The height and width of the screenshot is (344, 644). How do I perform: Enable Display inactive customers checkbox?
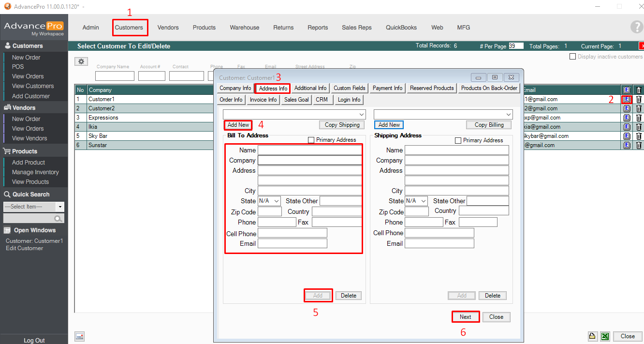pos(573,57)
